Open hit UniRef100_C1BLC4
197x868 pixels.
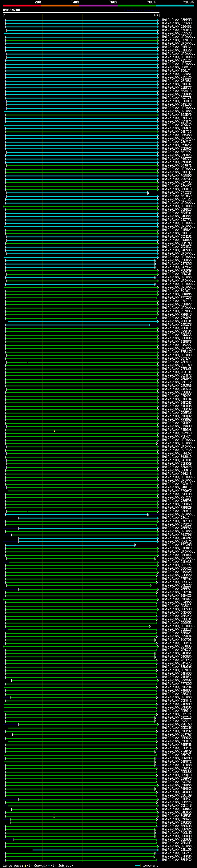coord(176,47)
